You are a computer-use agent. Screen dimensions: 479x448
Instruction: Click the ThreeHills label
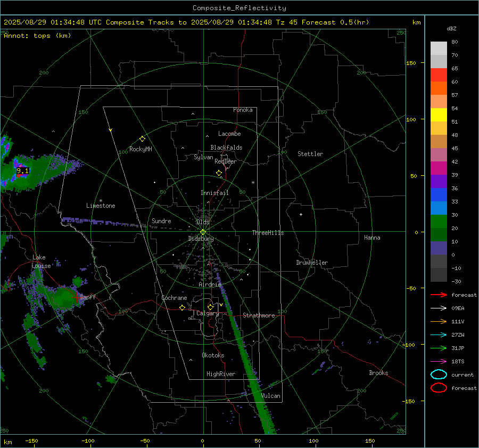268,233
